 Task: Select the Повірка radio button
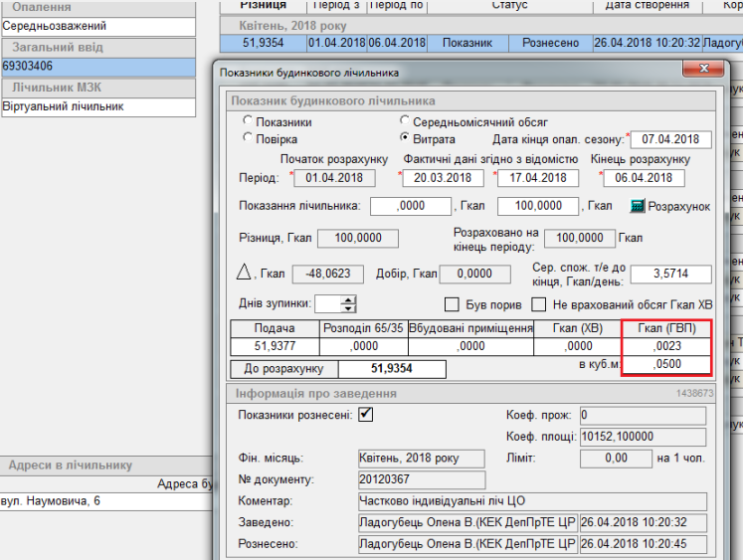tap(248, 139)
